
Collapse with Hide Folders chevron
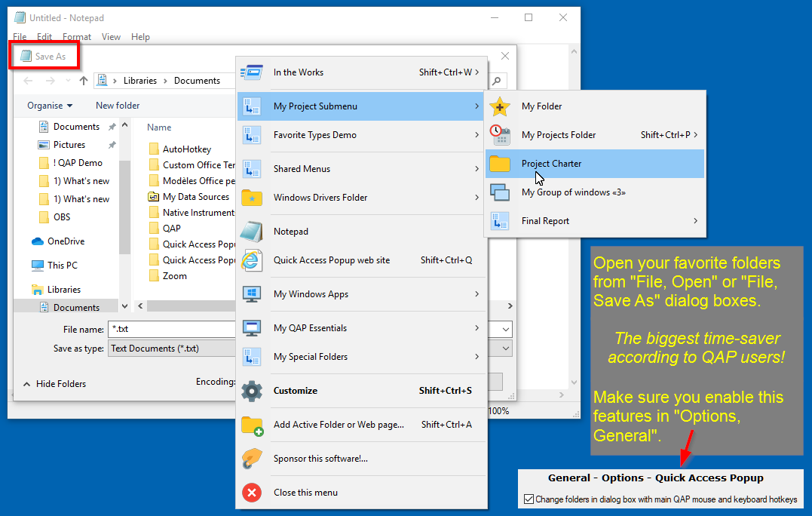(x=26, y=384)
